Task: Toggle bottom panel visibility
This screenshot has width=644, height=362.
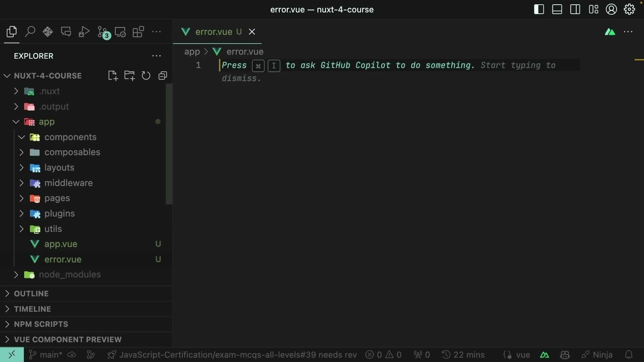Action: coord(557,9)
